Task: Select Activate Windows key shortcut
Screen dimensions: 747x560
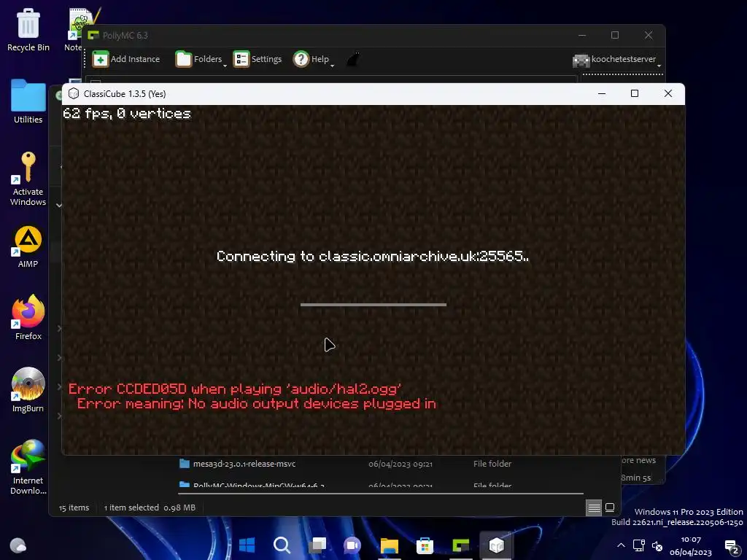Action: click(x=28, y=179)
